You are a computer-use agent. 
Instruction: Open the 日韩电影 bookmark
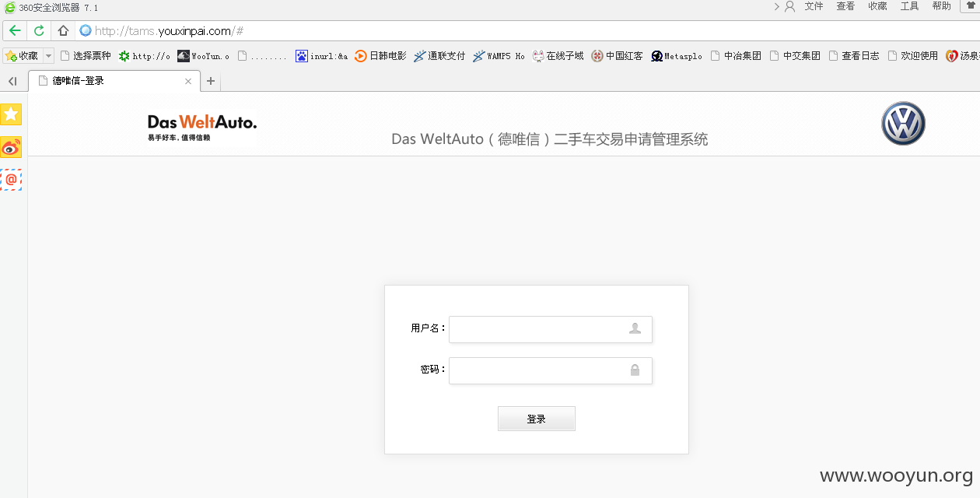click(380, 56)
